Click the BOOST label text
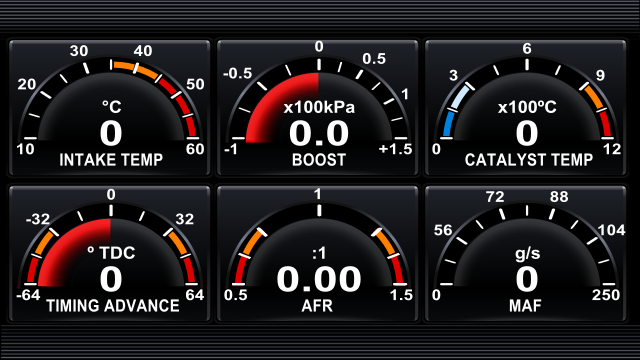This screenshot has width=640, height=360. [x=319, y=160]
